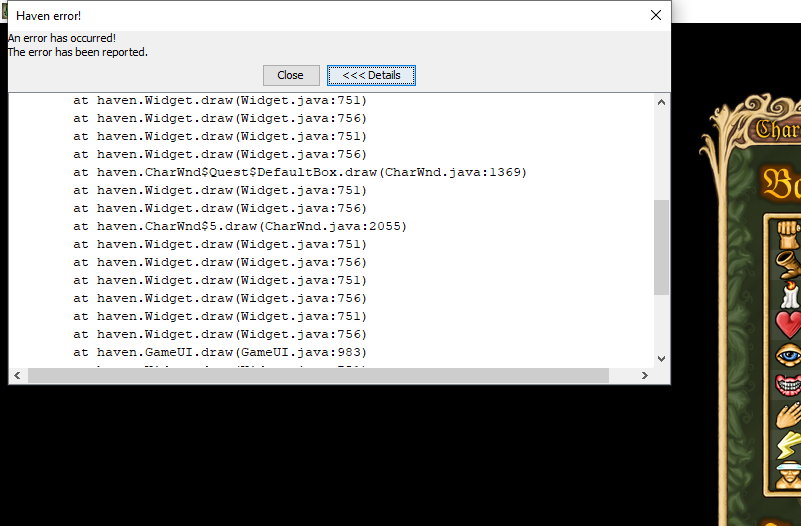Click the blue eye perception icon
This screenshot has width=801, height=526.
[x=789, y=355]
